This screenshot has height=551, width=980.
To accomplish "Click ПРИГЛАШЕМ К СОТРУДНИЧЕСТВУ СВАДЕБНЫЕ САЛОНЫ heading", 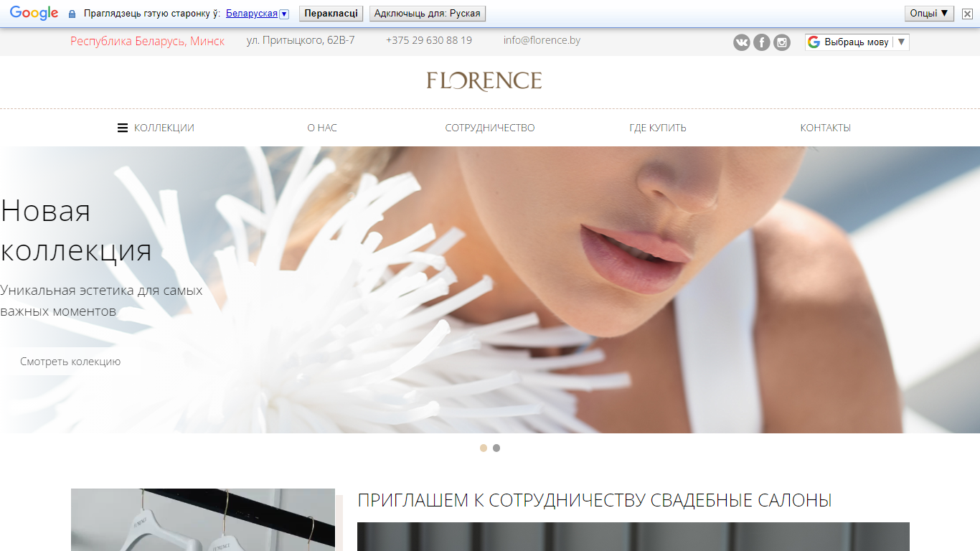I will 595,500.
